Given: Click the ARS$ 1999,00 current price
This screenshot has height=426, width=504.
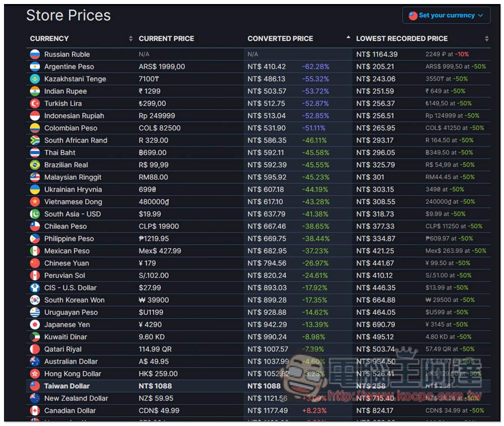Looking at the screenshot, I should [x=162, y=66].
